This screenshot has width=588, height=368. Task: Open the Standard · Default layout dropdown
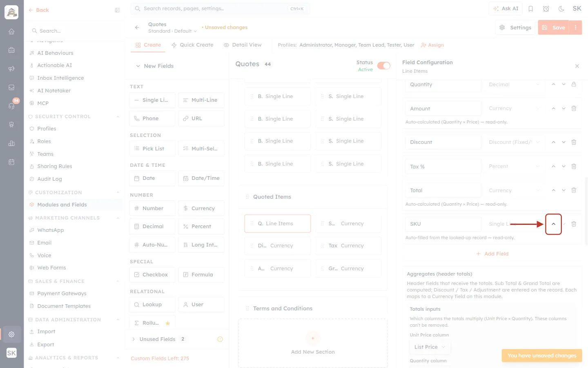[x=172, y=31]
